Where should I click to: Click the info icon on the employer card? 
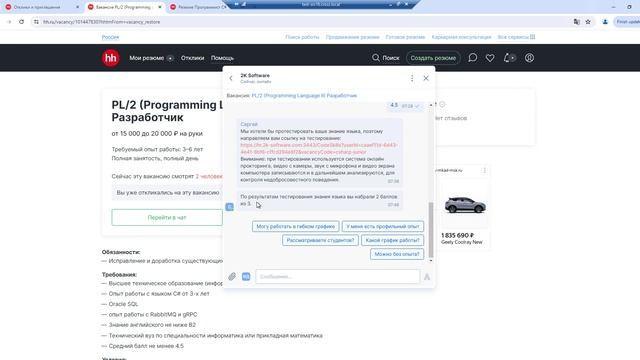[442, 104]
